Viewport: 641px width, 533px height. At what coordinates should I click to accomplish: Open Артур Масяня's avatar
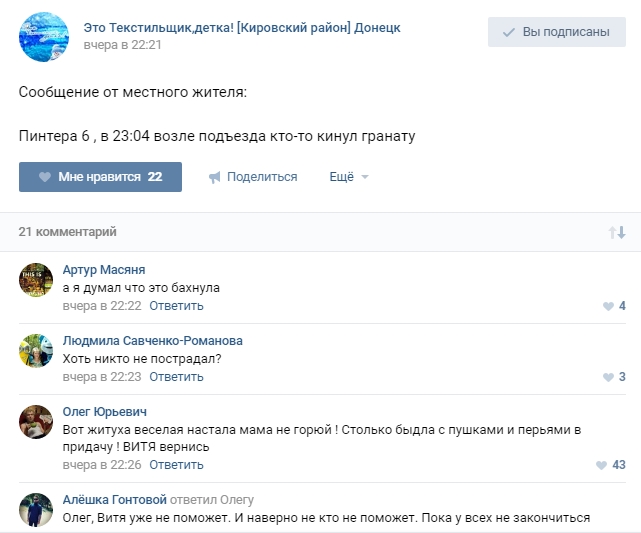36,279
